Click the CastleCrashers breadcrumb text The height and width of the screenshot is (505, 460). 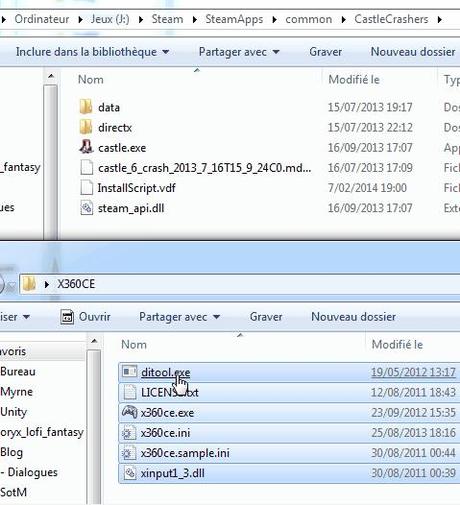[391, 19]
